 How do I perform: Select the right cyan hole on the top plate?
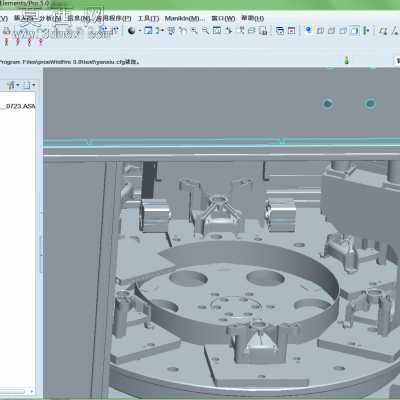pyautogui.click(x=370, y=104)
